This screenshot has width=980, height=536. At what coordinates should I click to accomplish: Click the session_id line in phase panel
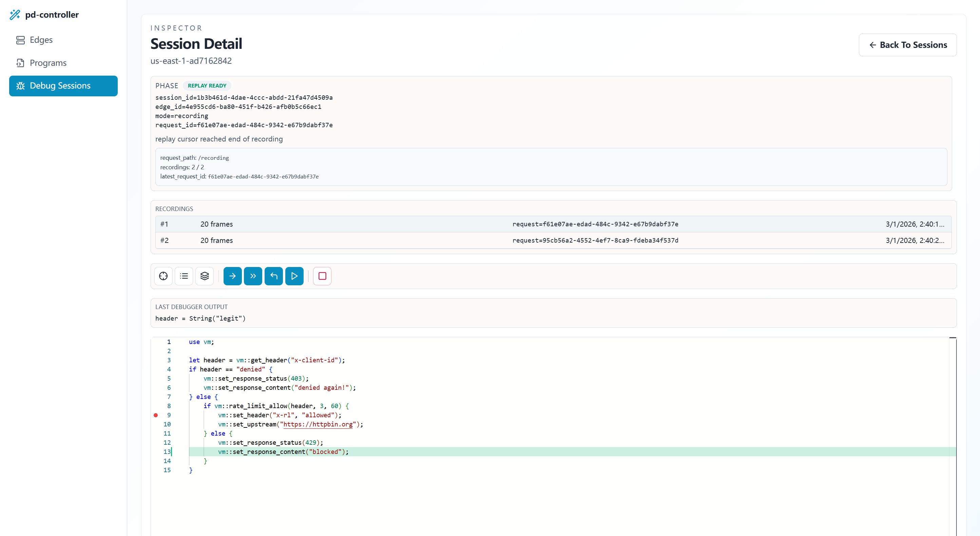(244, 97)
